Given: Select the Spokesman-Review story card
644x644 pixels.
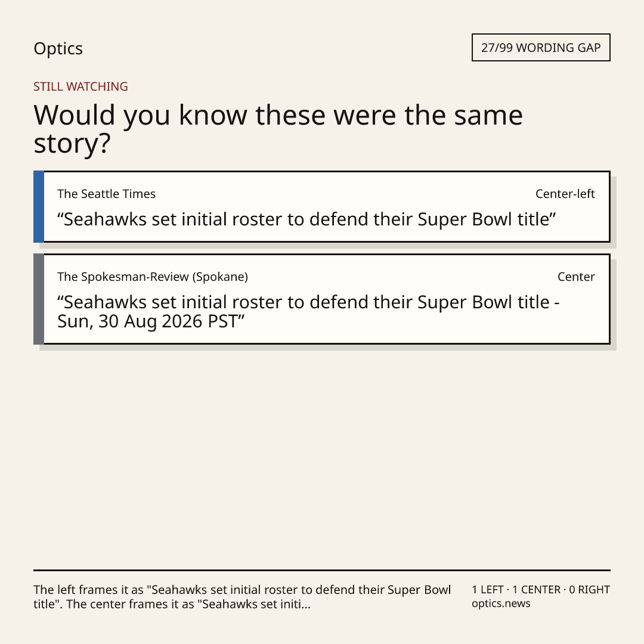Looking at the screenshot, I should 322,299.
